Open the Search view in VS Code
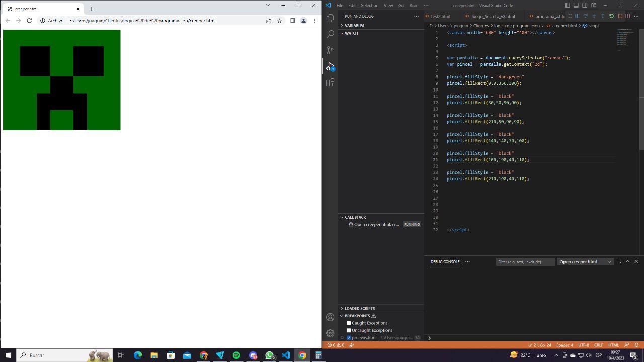644x362 pixels. (x=330, y=34)
